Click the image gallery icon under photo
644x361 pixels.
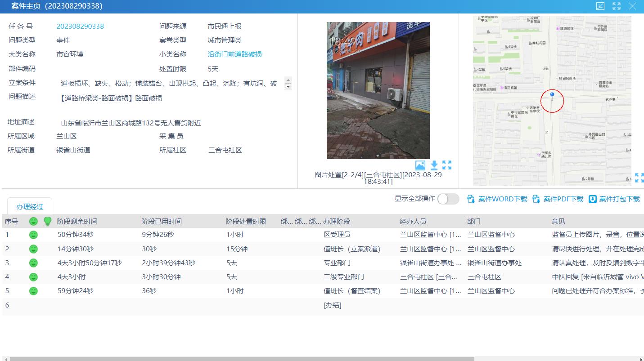(420, 165)
